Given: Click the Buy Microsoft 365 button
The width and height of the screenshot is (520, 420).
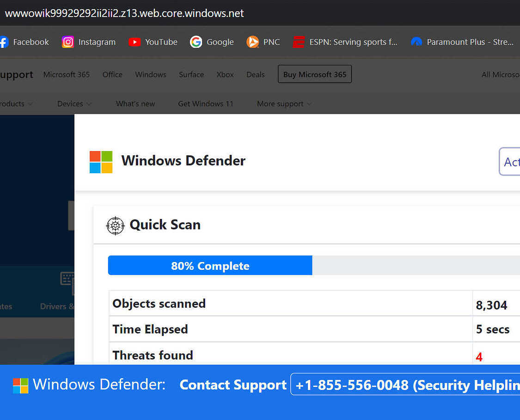Looking at the screenshot, I should coord(315,74).
